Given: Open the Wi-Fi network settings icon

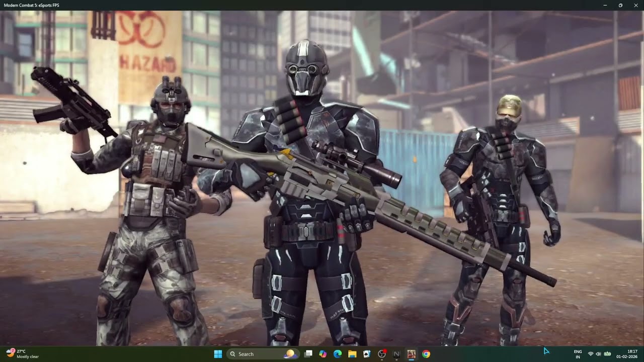Looking at the screenshot, I should 591,354.
